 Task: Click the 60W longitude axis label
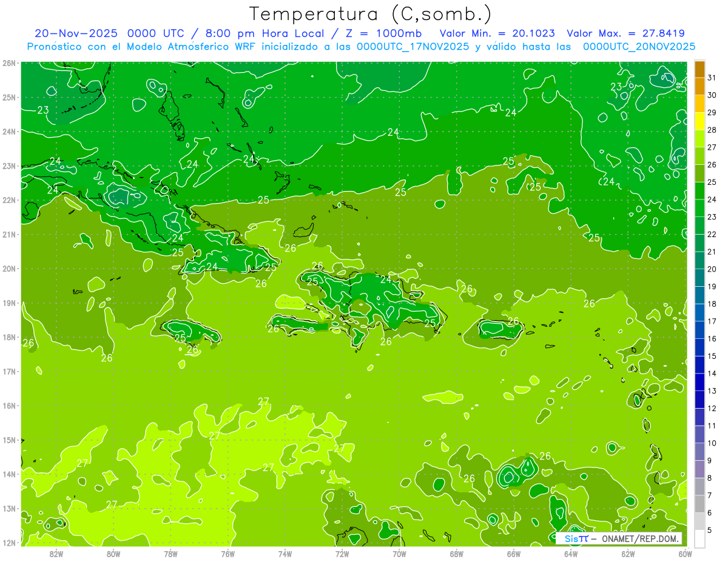coord(686,554)
